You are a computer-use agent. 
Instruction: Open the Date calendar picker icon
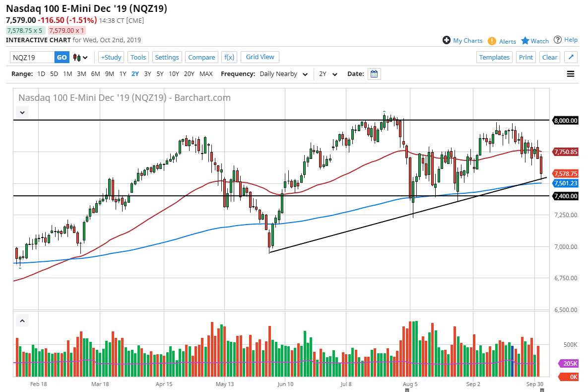374,74
